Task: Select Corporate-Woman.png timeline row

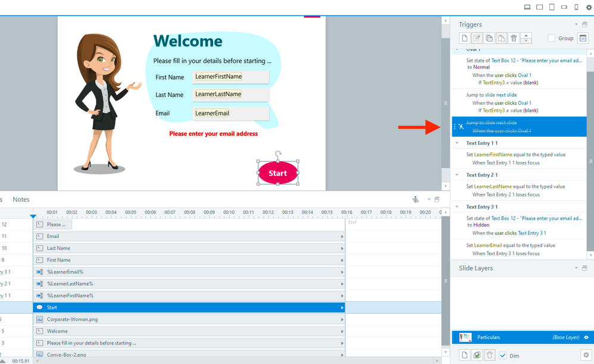Action: tap(189, 319)
